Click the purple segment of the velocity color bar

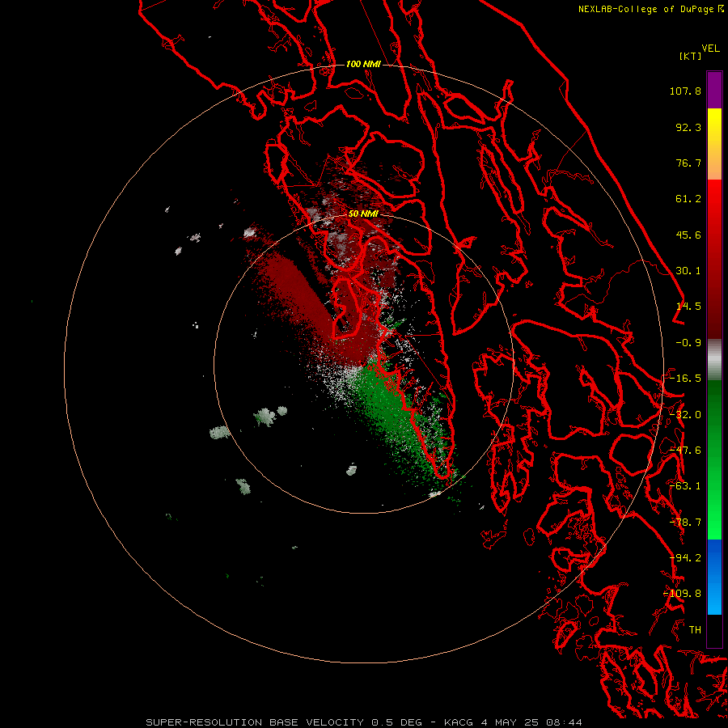click(714, 90)
